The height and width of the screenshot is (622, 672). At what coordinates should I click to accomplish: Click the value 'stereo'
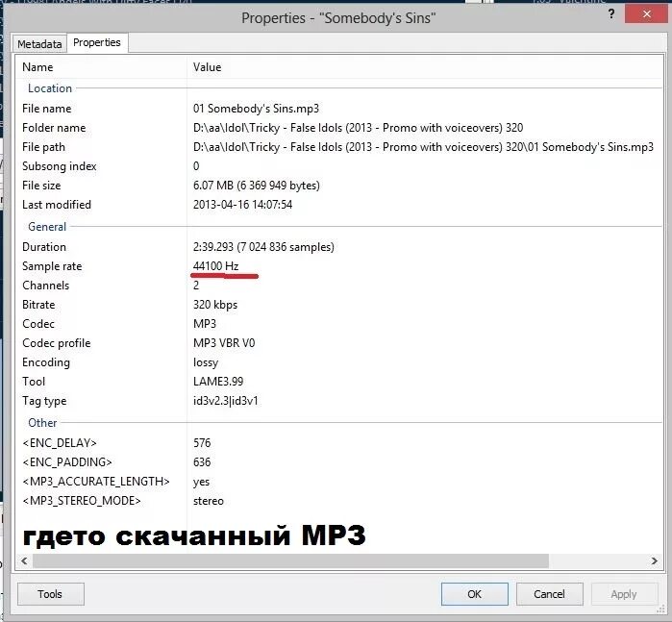pyautogui.click(x=209, y=501)
